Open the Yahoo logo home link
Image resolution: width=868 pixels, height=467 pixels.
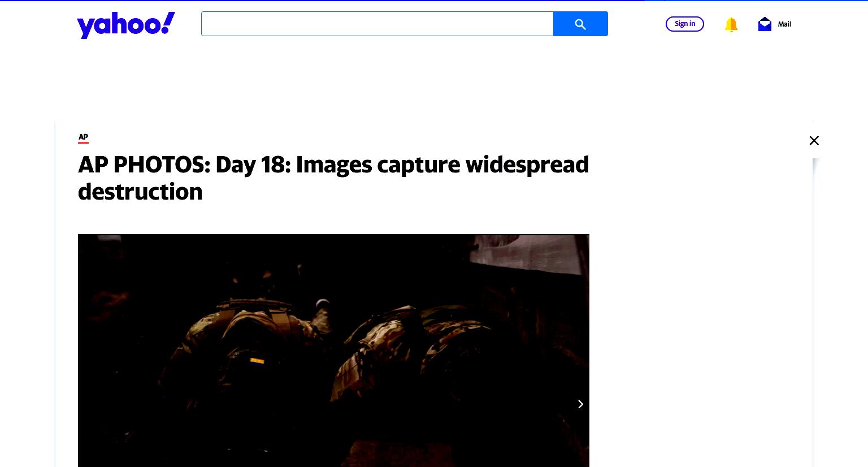point(126,25)
